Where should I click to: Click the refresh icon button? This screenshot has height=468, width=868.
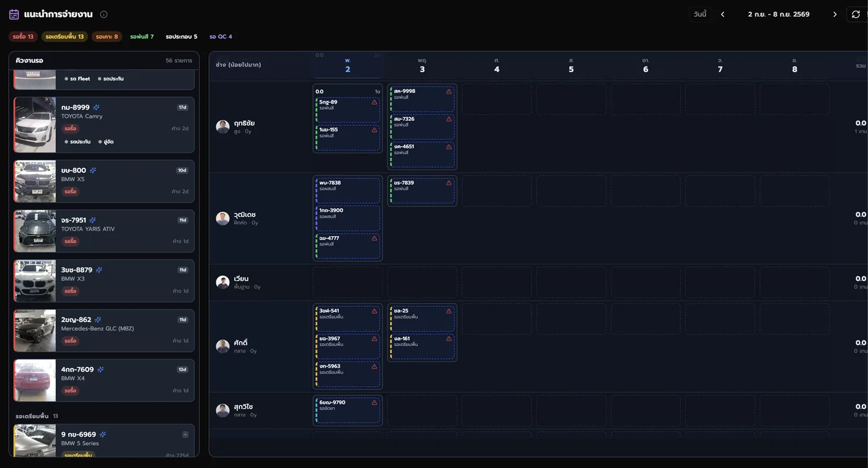[856, 14]
